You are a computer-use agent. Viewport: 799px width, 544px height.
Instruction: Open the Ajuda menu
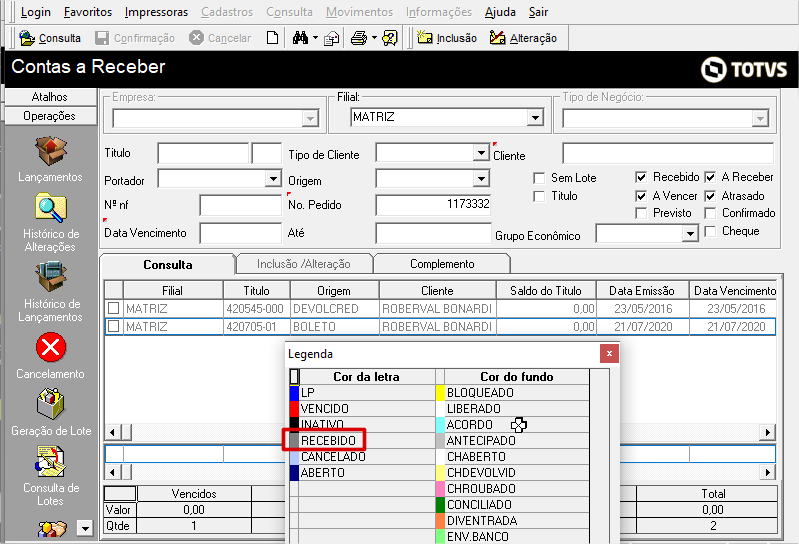tap(500, 12)
